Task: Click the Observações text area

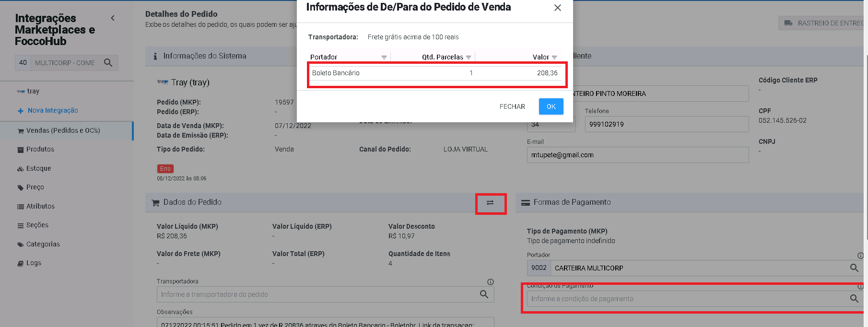Action: [325, 322]
